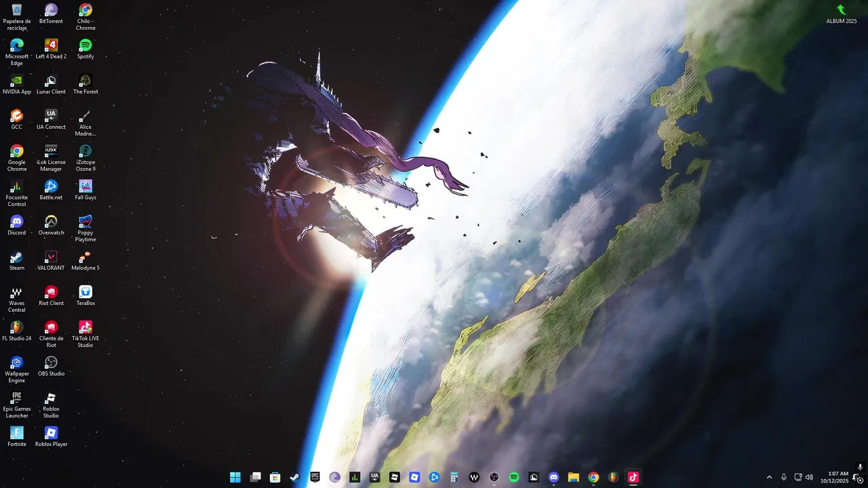Select the Left 4 Dead 2 desktop shortcut
This screenshot has width=868, height=488.
(51, 49)
